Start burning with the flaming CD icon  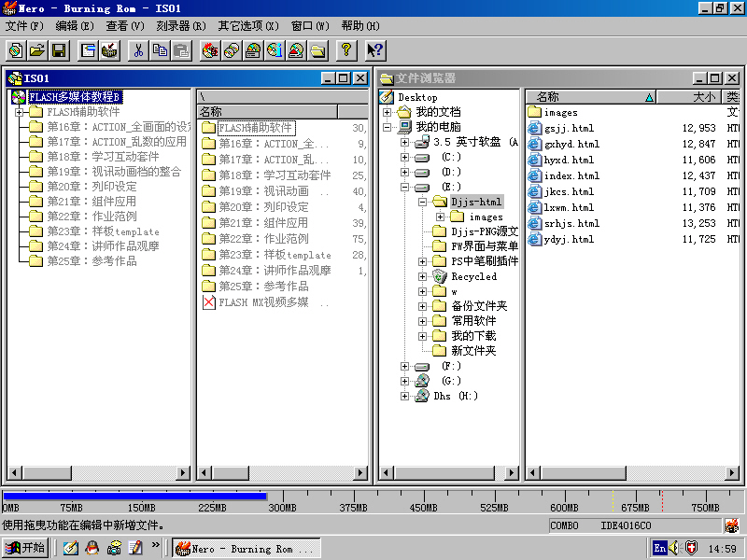pyautogui.click(x=210, y=50)
